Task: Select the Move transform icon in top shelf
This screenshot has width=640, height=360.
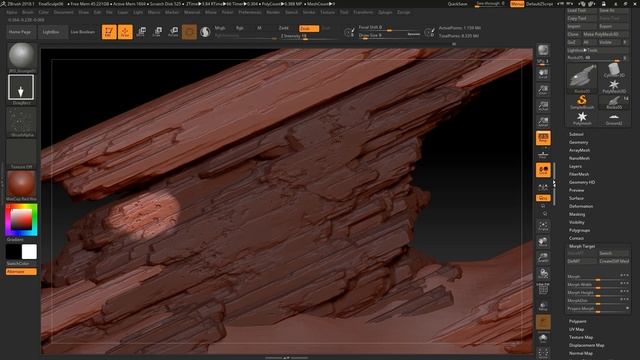Action: [141, 32]
